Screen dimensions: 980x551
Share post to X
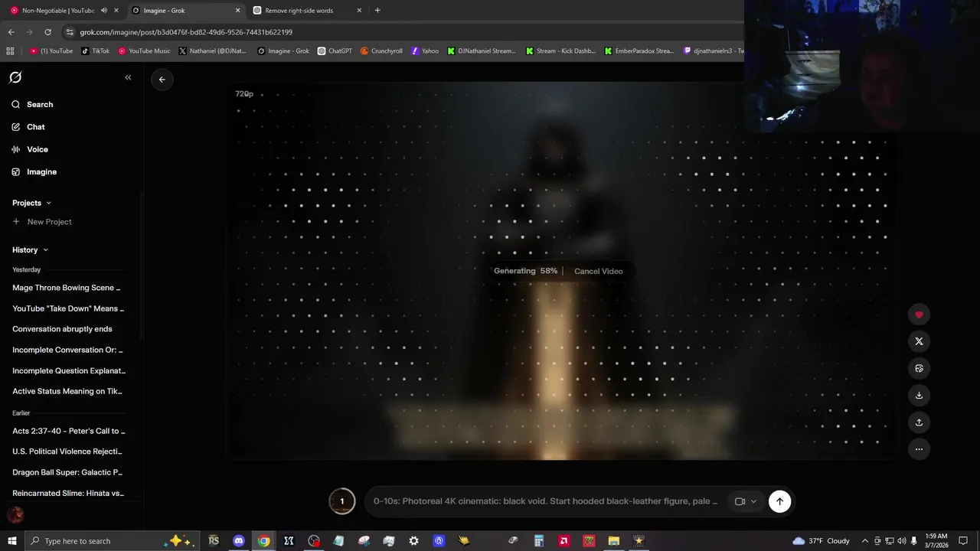[919, 341]
